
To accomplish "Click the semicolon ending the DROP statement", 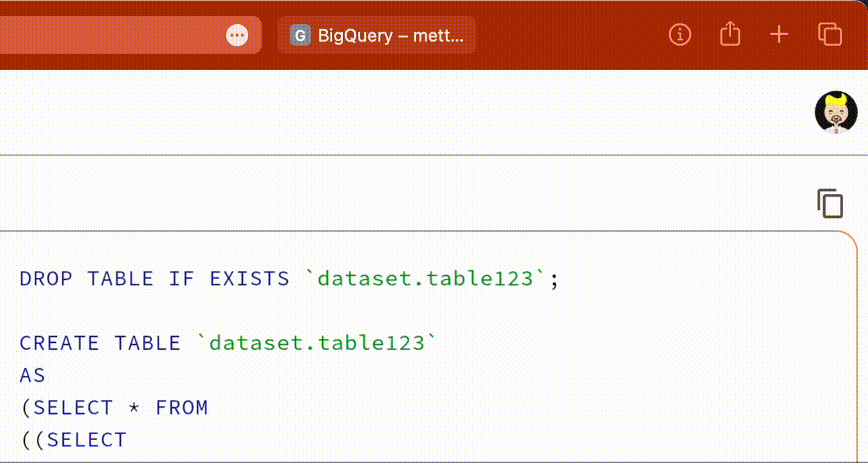I will [x=554, y=279].
